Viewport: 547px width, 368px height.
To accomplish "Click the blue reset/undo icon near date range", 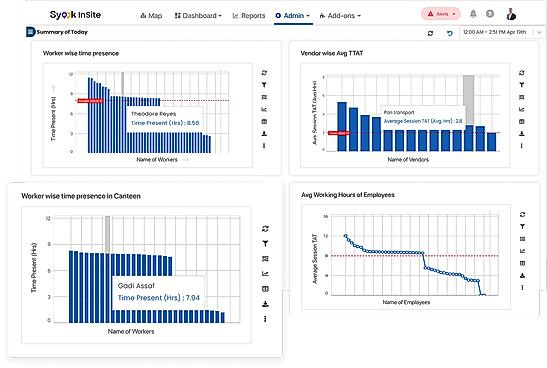I will pyautogui.click(x=450, y=33).
